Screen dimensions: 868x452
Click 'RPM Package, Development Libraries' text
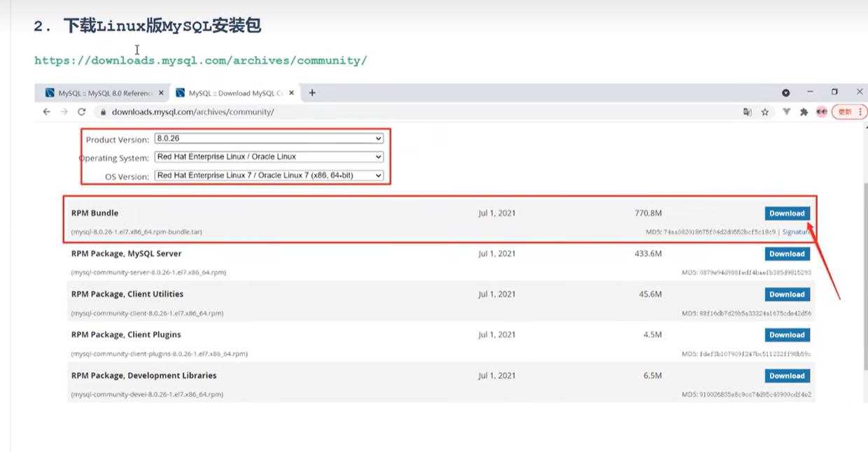143,375
